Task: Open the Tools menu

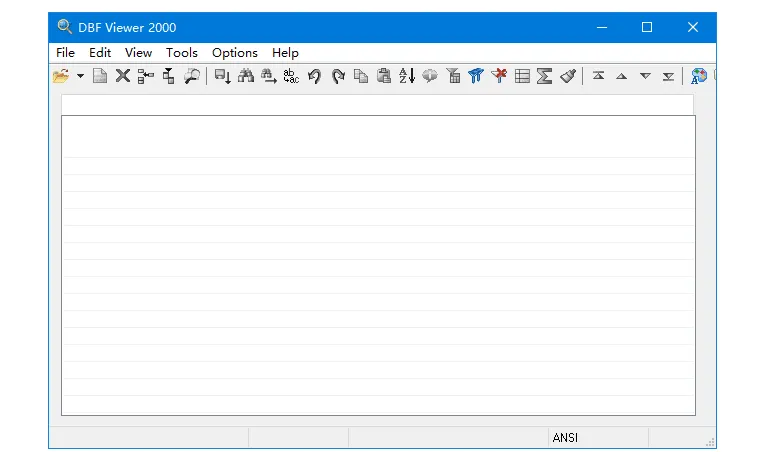Action: tap(182, 53)
